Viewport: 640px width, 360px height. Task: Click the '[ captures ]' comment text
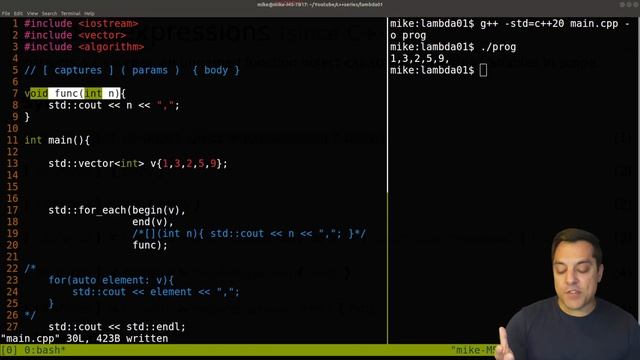(x=78, y=70)
